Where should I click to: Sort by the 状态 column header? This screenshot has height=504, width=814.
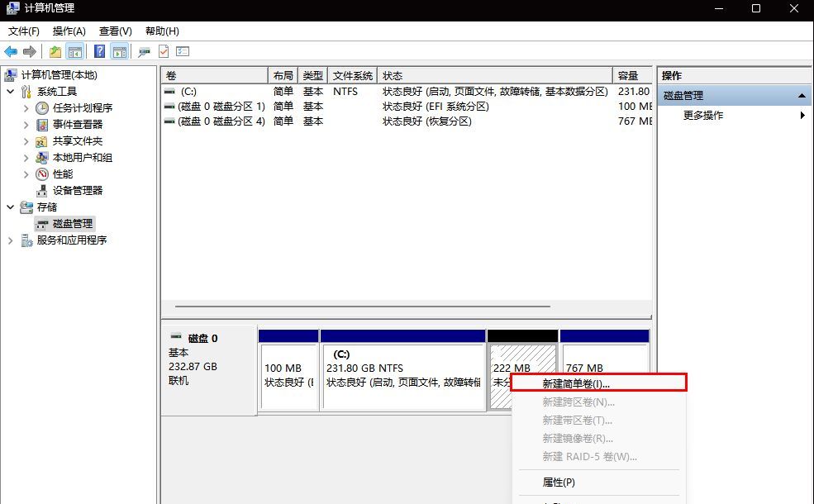[x=495, y=76]
